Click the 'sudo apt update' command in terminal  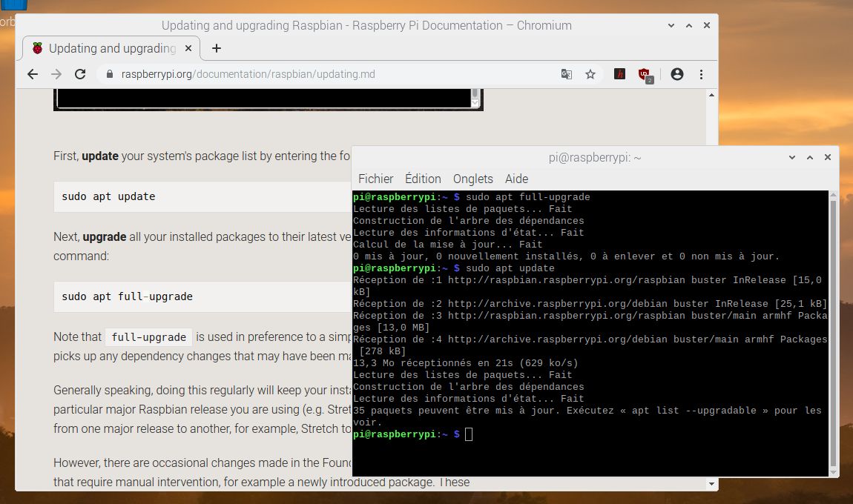[x=510, y=268]
